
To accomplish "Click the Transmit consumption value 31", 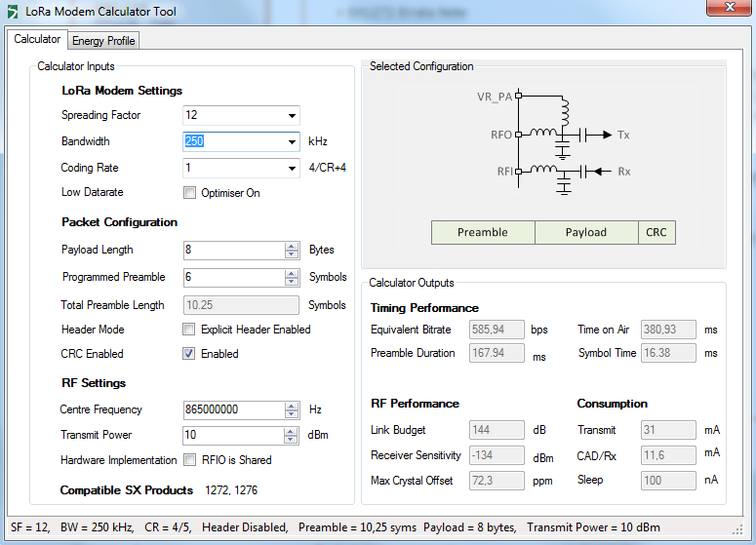I will [668, 430].
